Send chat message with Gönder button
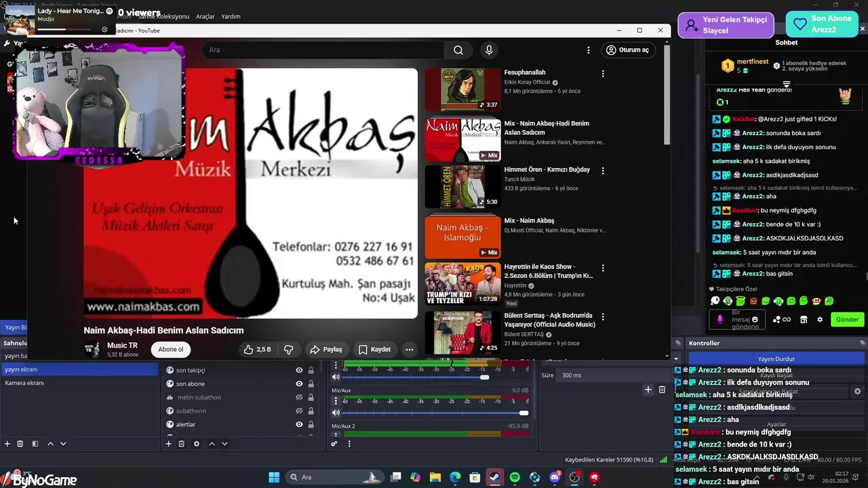Screen dimensions: 868x488 coord(847,319)
